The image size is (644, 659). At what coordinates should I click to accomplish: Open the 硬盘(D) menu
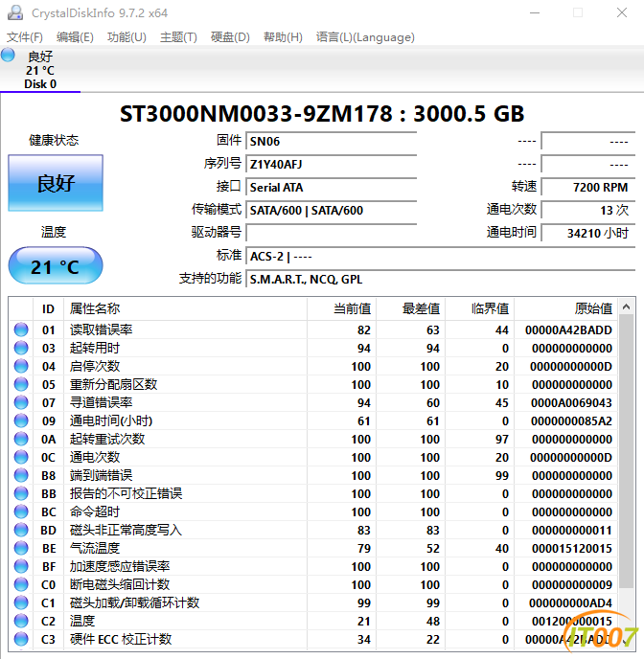point(230,37)
